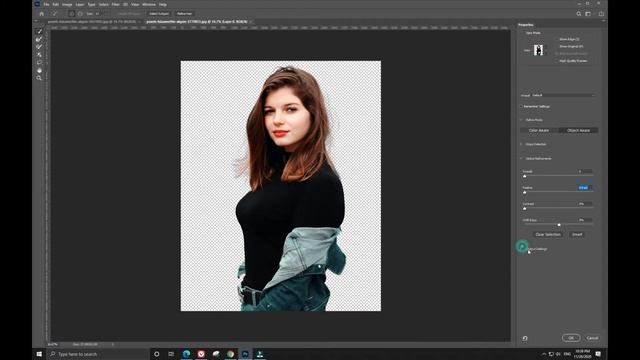Click the share icon at top right
Viewport: 640px width, 360px height.
pyautogui.click(x=601, y=13)
